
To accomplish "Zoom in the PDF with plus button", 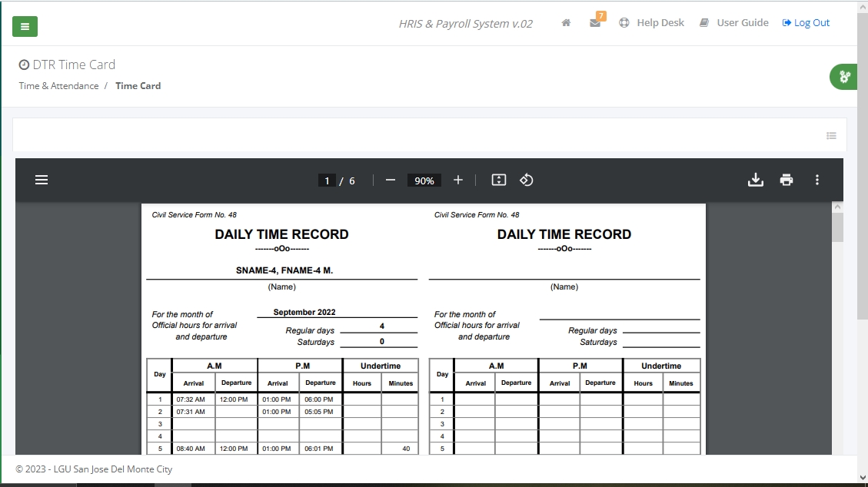I will (457, 181).
